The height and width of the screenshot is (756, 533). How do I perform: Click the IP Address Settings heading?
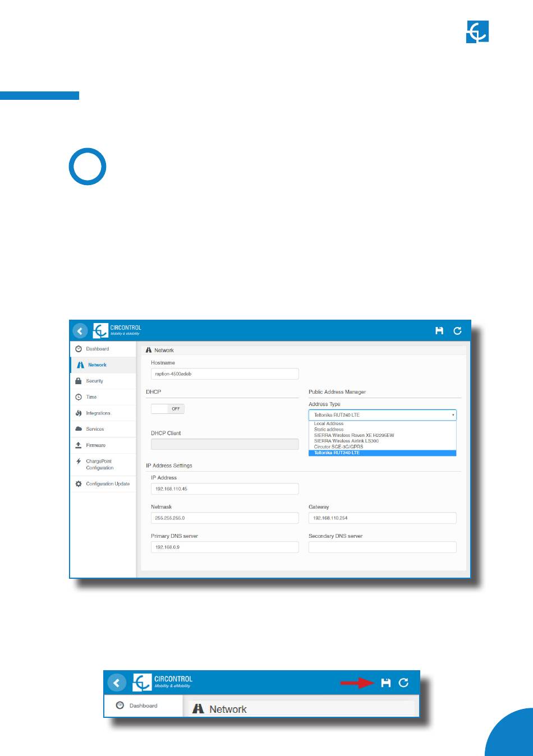(x=169, y=465)
